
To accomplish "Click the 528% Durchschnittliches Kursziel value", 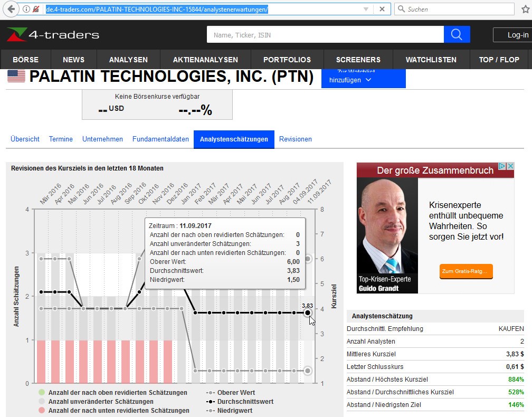I will [516, 392].
